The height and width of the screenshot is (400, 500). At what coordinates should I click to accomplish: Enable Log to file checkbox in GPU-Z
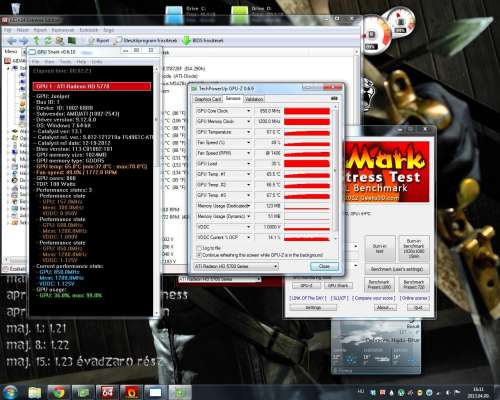click(199, 248)
